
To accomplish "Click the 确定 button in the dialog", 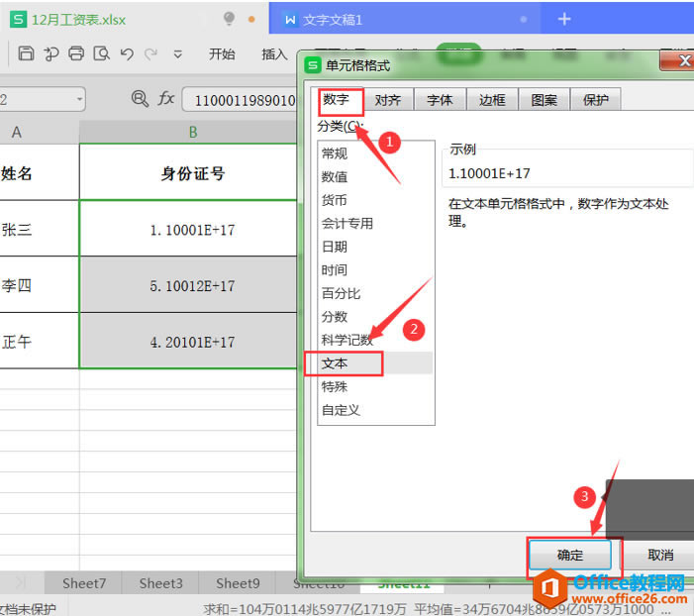I will click(x=570, y=555).
